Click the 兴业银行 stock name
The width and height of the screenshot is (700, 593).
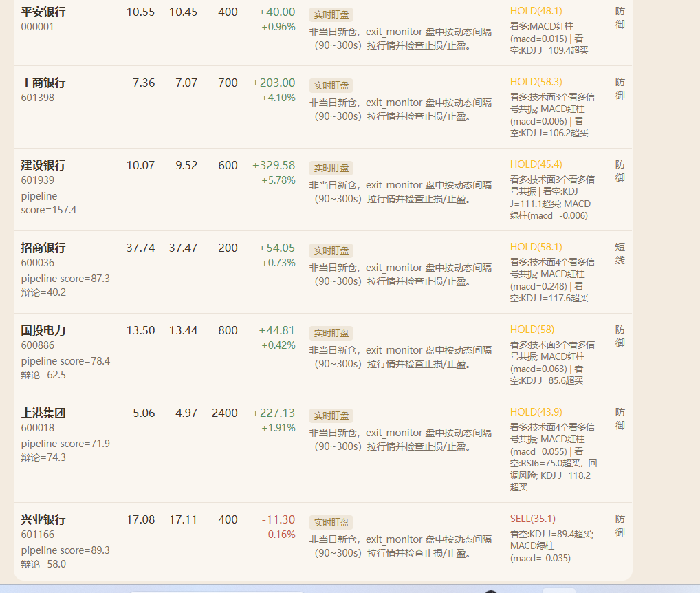pos(43,520)
